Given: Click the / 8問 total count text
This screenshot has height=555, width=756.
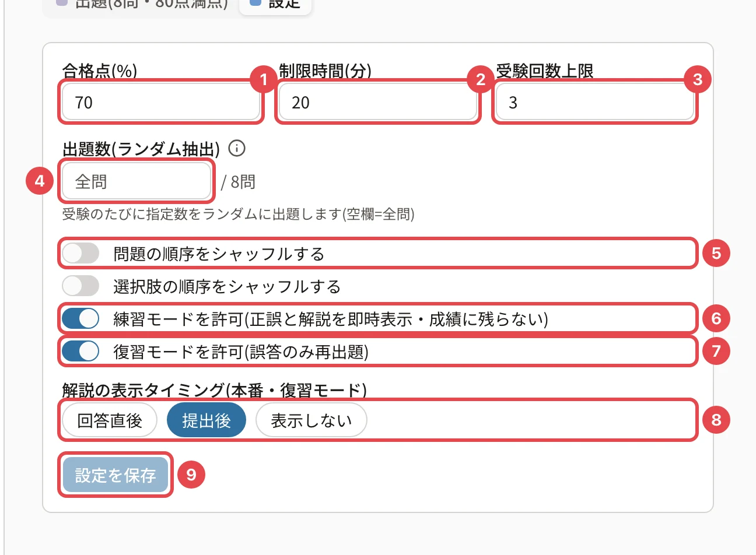Looking at the screenshot, I should click(238, 182).
